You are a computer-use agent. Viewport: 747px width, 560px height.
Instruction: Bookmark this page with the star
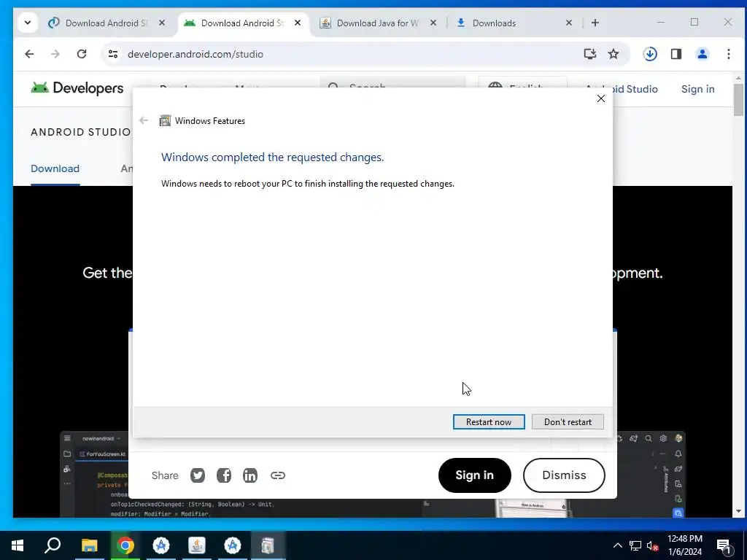pyautogui.click(x=614, y=54)
